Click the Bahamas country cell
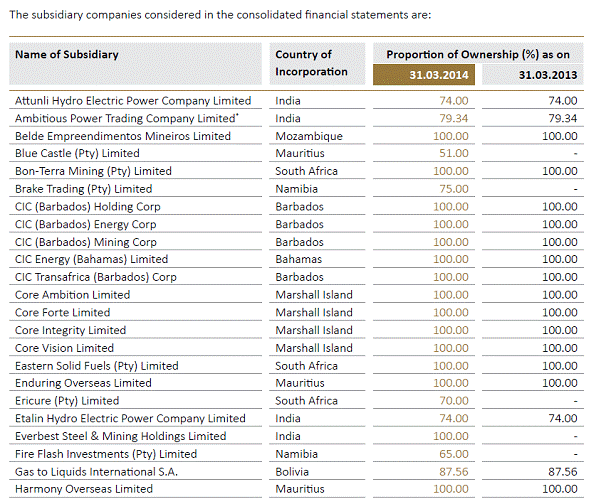Image resolution: width=601 pixels, height=504 pixels. [x=300, y=259]
